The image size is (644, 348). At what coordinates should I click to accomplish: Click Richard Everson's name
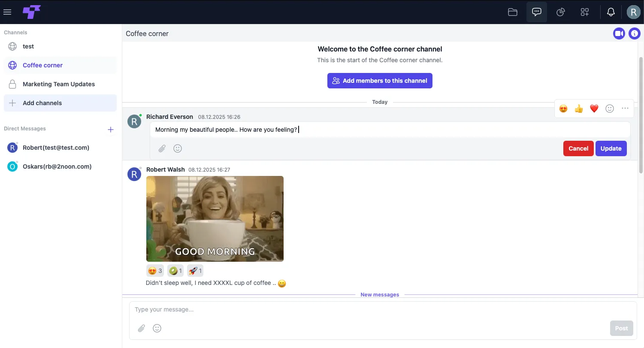(169, 117)
